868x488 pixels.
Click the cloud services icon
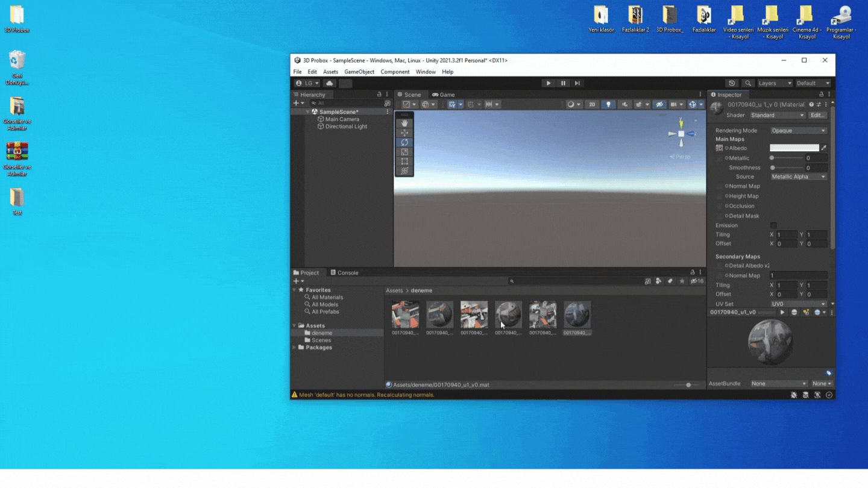[329, 83]
